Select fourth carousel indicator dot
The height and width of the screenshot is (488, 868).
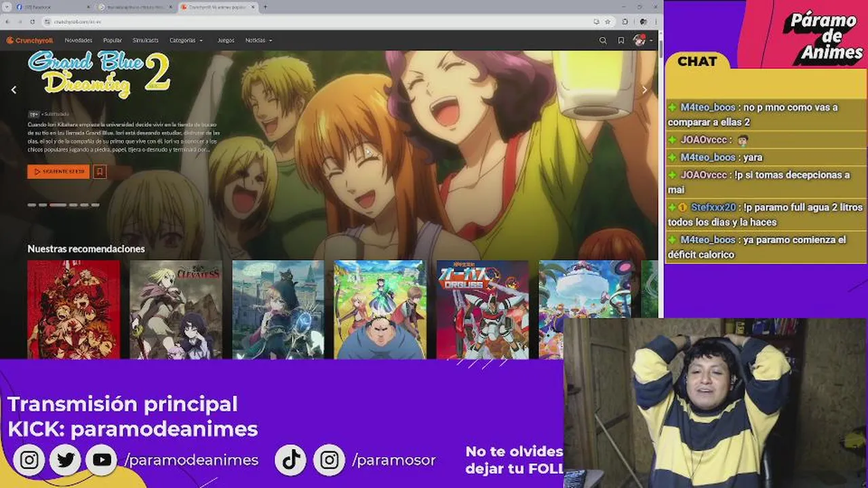pos(73,205)
